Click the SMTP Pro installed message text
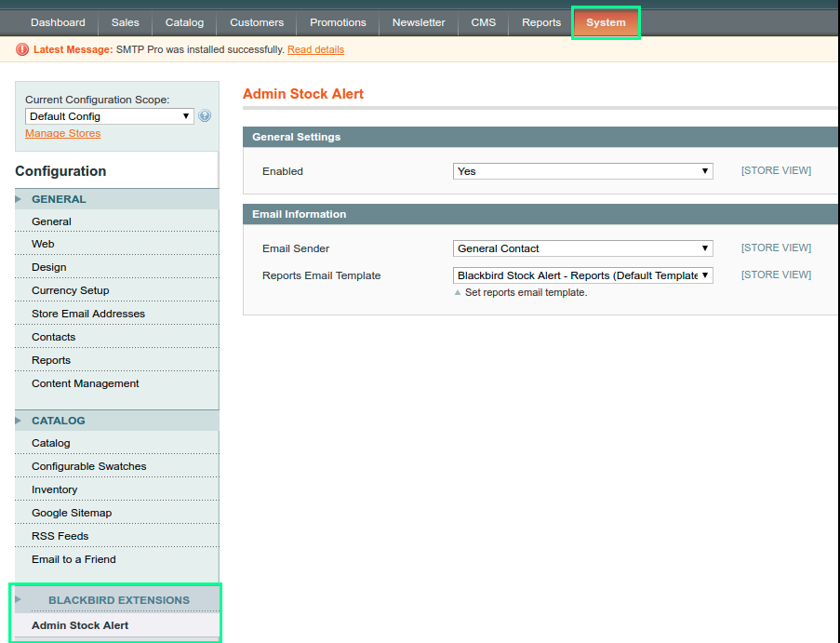The height and width of the screenshot is (643, 840). [200, 50]
